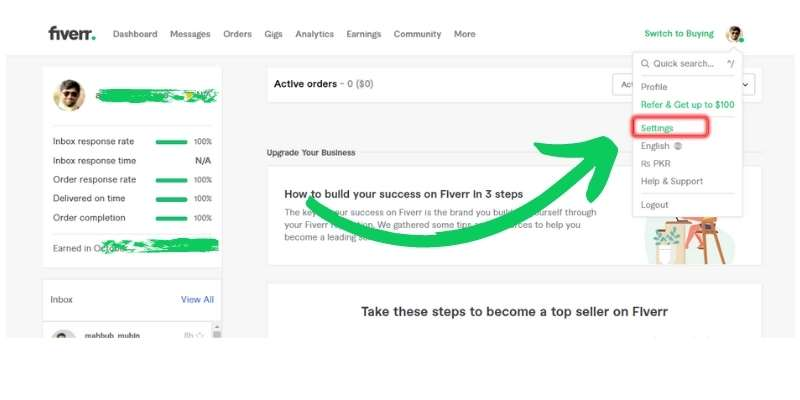Click the Inbox response rate progress bar
Screen dimensions: 800x400
(x=171, y=142)
